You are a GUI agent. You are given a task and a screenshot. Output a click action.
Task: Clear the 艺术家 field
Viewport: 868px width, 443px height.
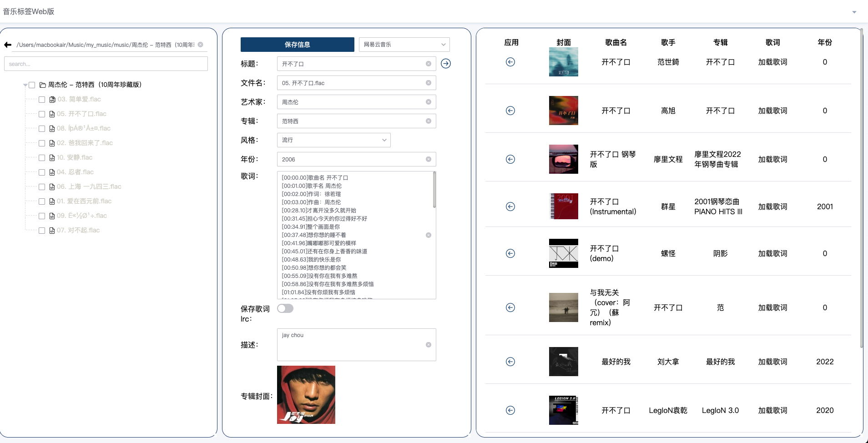(429, 102)
